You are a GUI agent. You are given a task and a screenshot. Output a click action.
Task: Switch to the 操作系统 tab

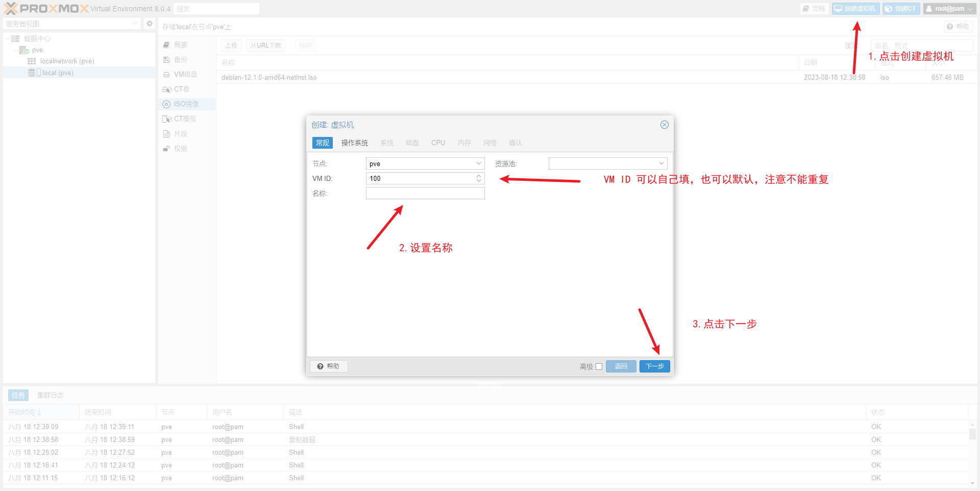[354, 143]
